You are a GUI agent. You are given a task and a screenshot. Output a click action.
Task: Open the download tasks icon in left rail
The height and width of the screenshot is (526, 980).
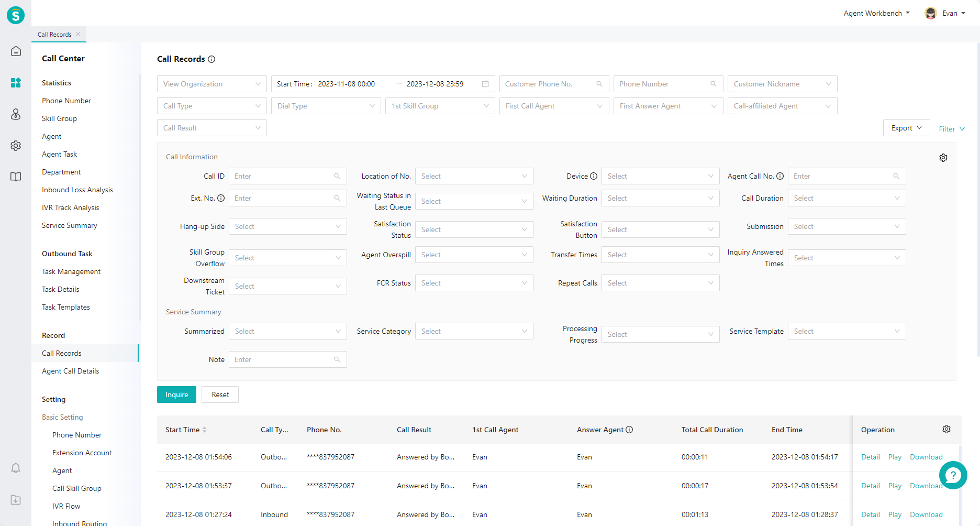16,500
